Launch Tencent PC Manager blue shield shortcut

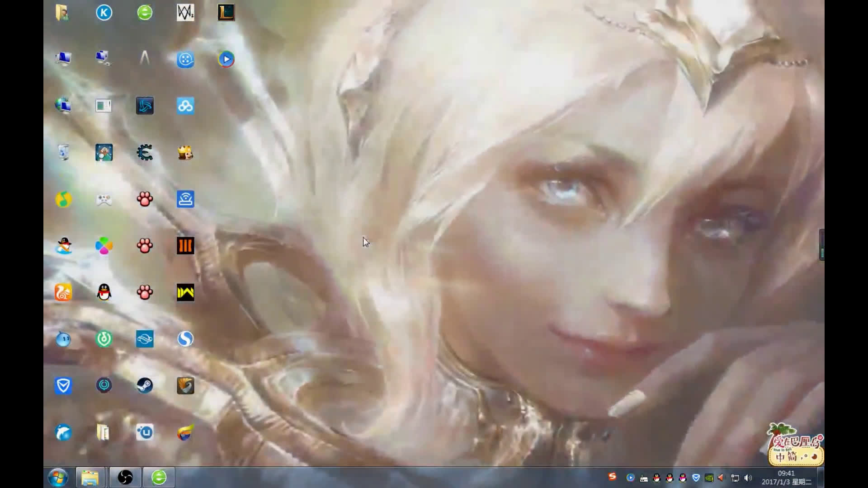[x=63, y=385]
